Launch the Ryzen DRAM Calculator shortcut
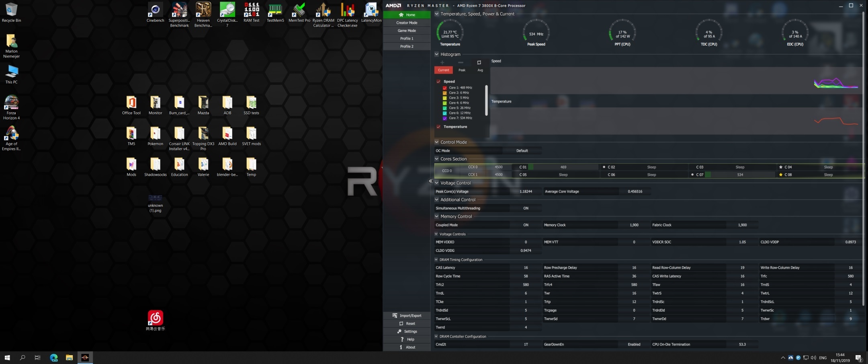This screenshot has height=364, width=868. click(323, 15)
